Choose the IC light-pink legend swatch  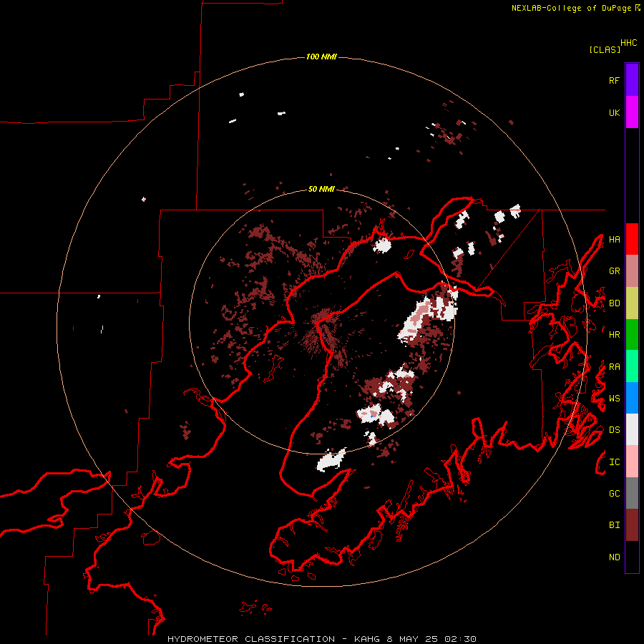click(632, 462)
